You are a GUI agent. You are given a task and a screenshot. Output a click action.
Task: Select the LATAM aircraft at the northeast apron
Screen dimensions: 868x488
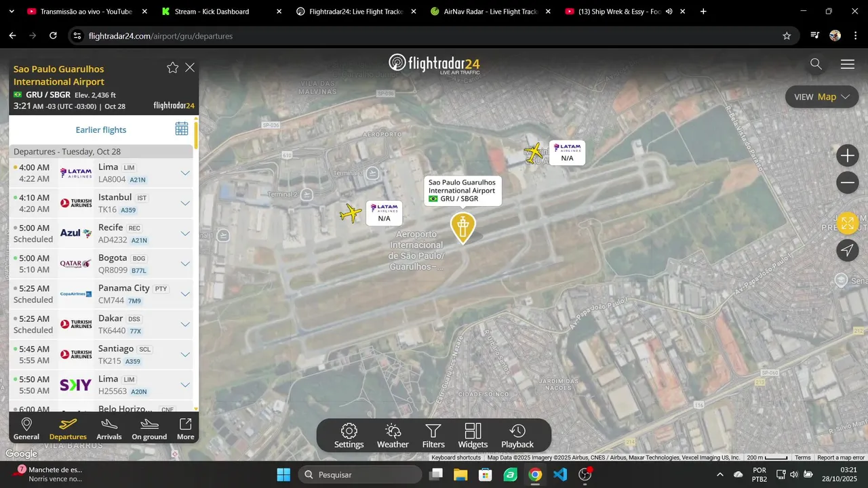coord(534,152)
